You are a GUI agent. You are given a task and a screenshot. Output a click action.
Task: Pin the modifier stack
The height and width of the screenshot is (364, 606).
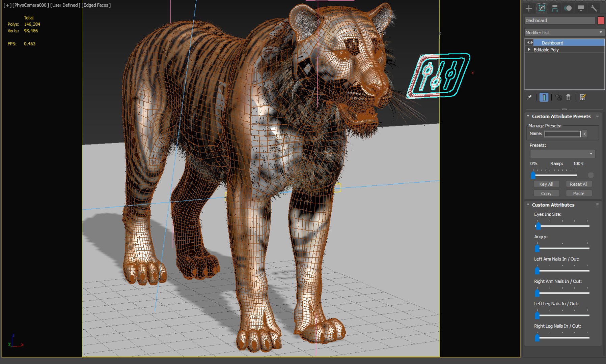pyautogui.click(x=530, y=98)
